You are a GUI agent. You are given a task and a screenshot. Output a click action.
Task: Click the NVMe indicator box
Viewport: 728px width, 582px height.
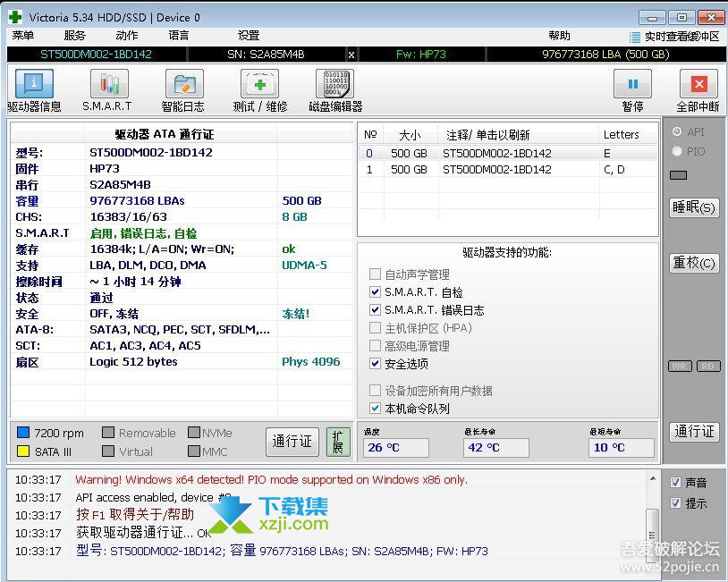coord(194,433)
